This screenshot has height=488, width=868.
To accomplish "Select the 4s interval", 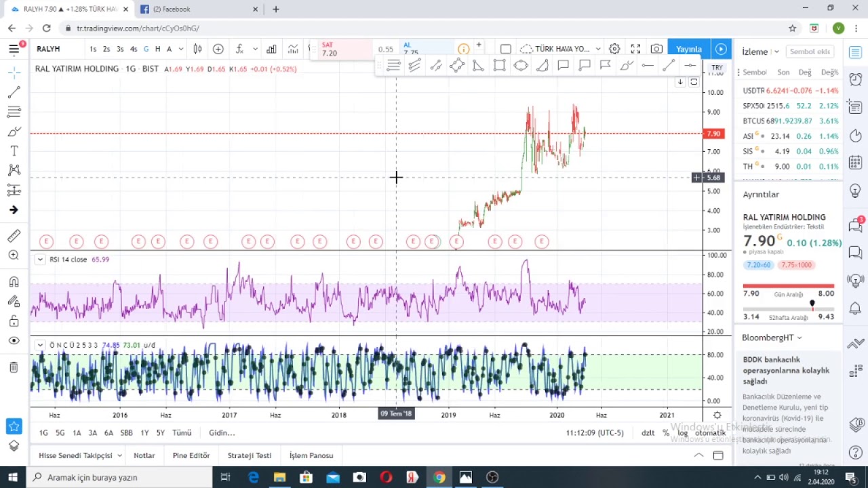I will (x=134, y=49).
